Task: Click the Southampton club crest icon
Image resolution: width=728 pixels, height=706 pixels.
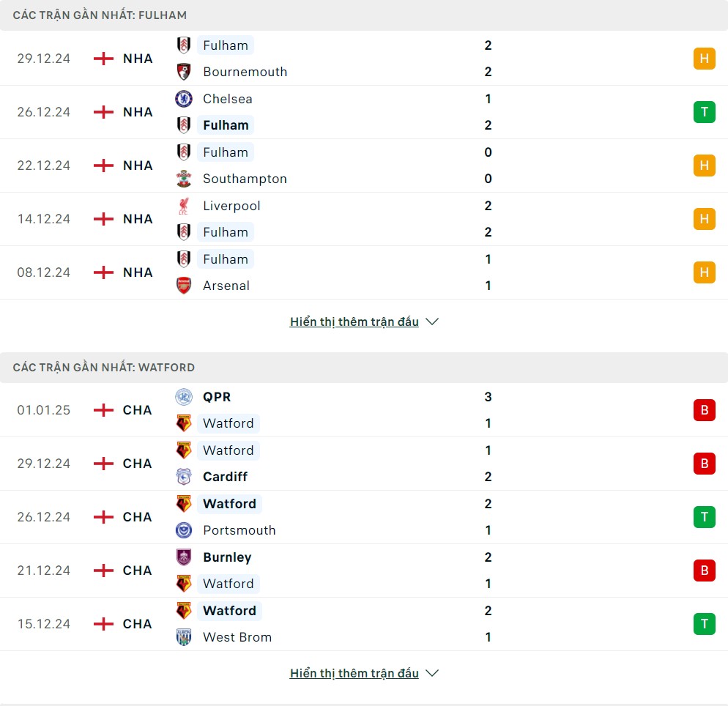Action: 184,179
